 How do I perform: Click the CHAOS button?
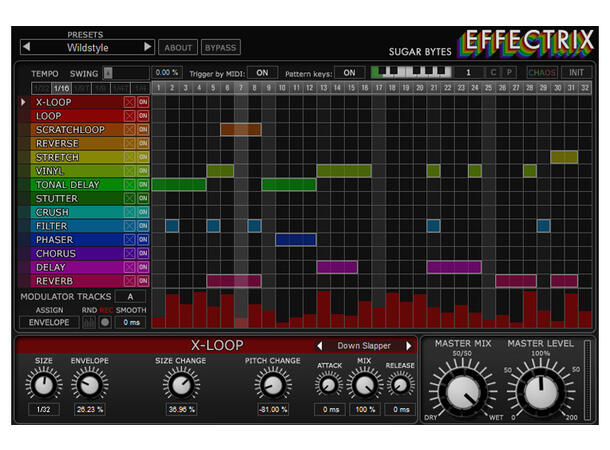pyautogui.click(x=542, y=73)
